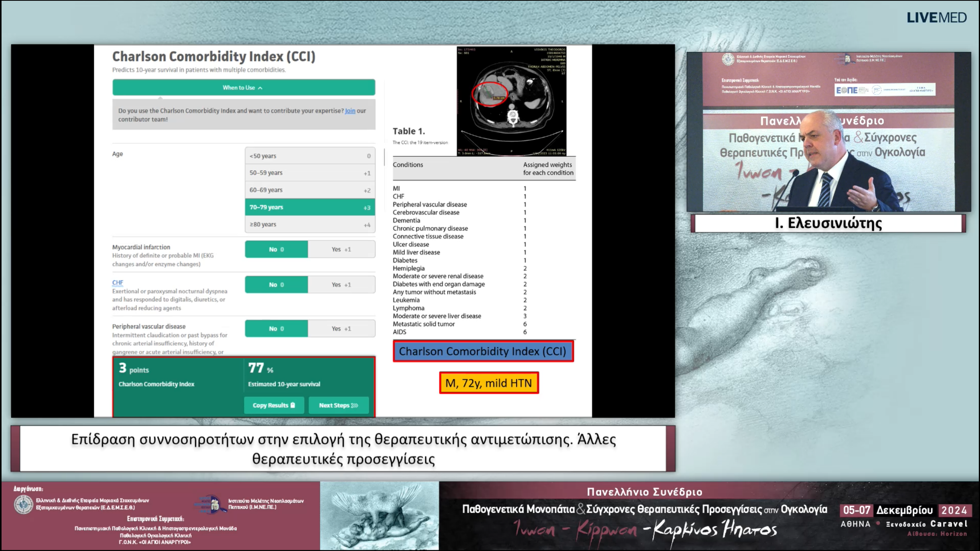Click the LIVEMED logo
The image size is (980, 551).
point(937,18)
